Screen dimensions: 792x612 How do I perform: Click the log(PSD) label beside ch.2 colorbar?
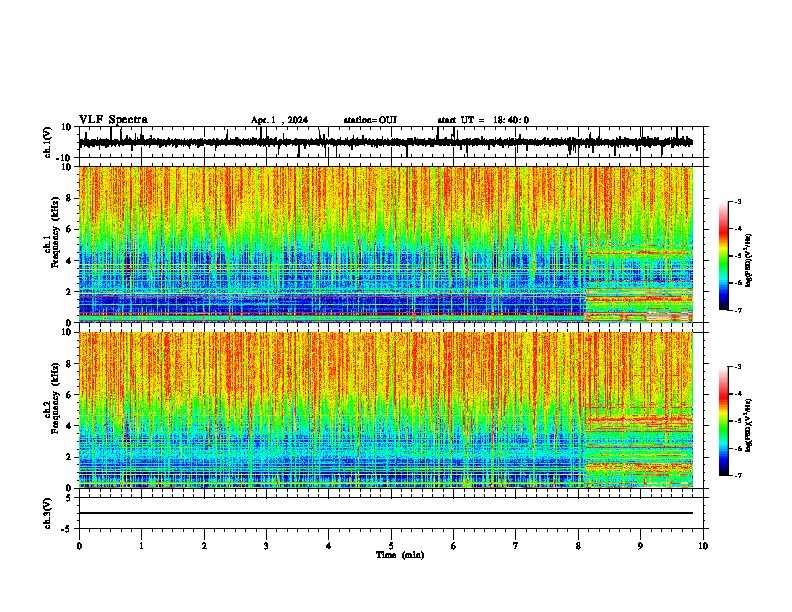(749, 425)
